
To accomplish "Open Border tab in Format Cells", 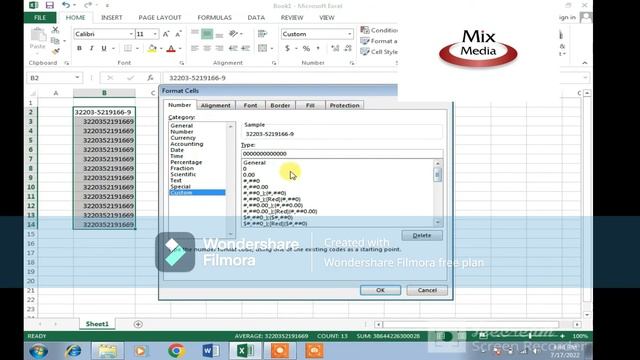I will [x=280, y=105].
